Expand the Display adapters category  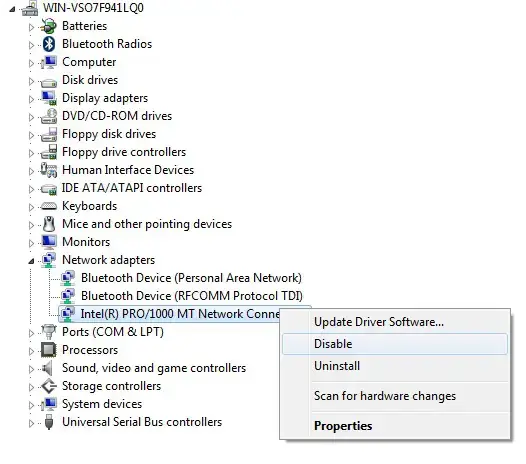pos(31,99)
